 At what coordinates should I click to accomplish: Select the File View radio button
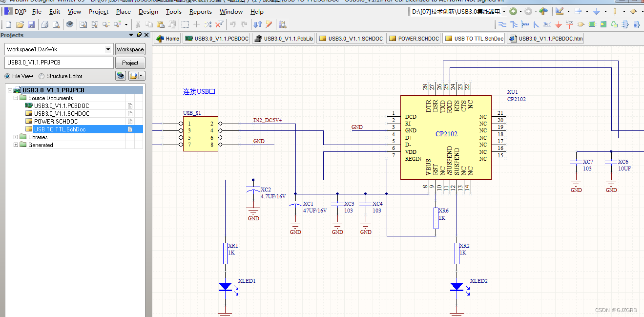tap(7, 76)
